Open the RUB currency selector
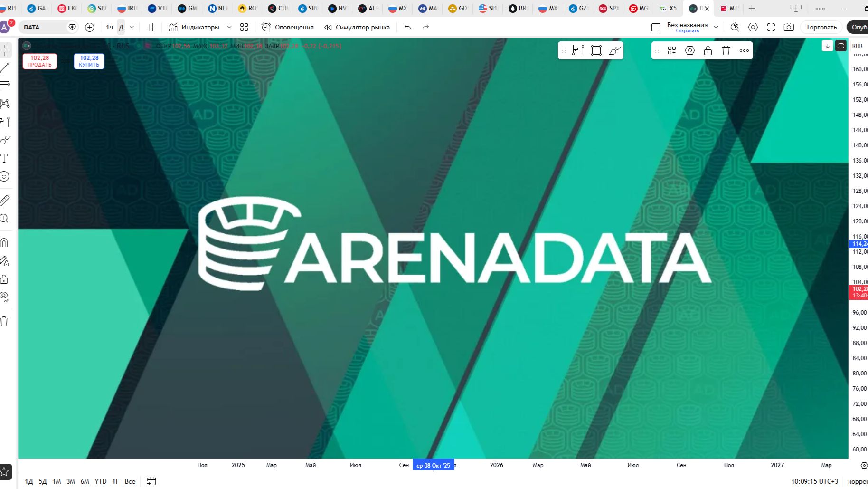The height and width of the screenshot is (489, 868). tap(858, 46)
